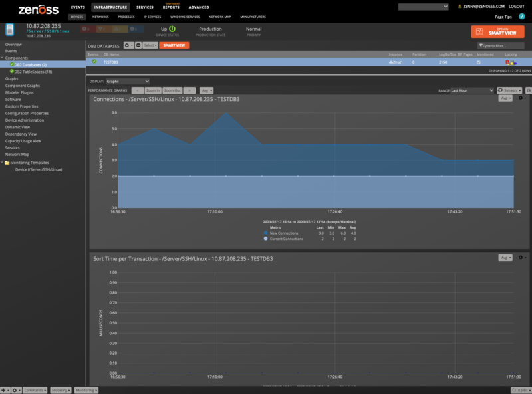Click the Zoom Out button
Screen dimensions: 532x394
pyautogui.click(x=172, y=90)
